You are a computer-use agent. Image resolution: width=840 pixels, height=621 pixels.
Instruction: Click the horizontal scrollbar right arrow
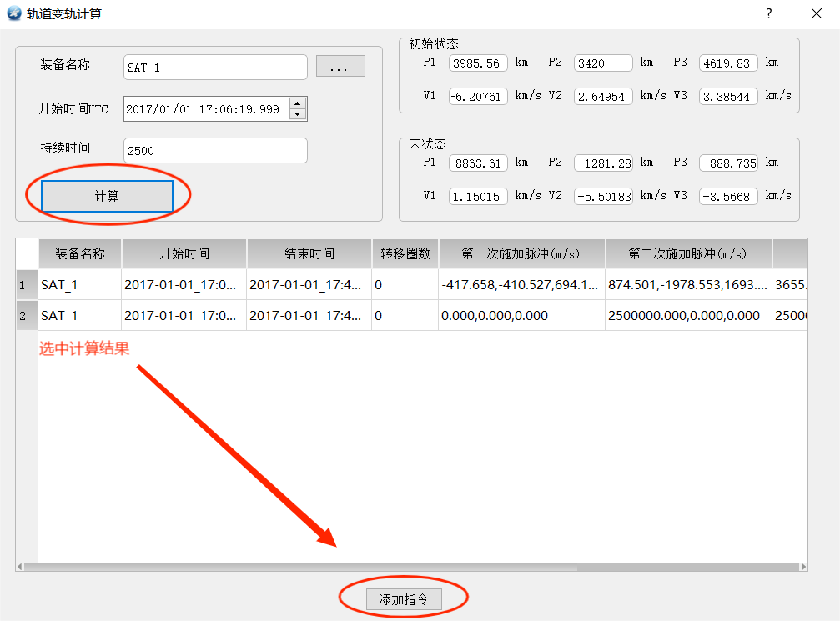[803, 567]
